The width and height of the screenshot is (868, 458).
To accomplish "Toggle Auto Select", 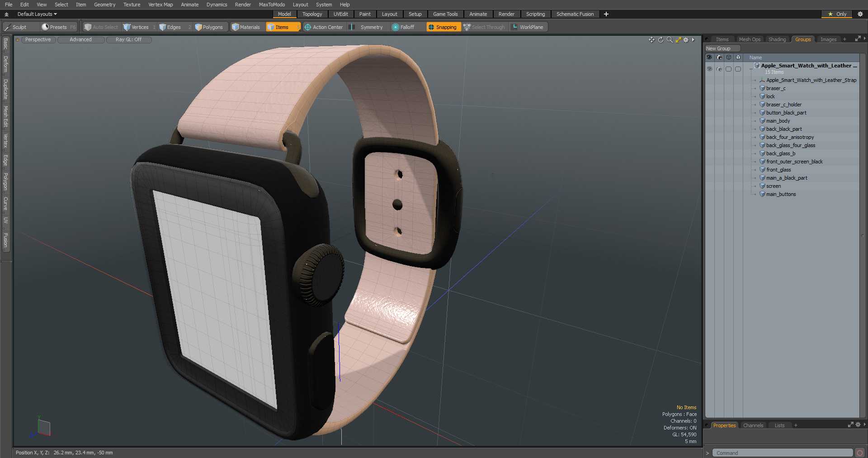I will pyautogui.click(x=101, y=27).
